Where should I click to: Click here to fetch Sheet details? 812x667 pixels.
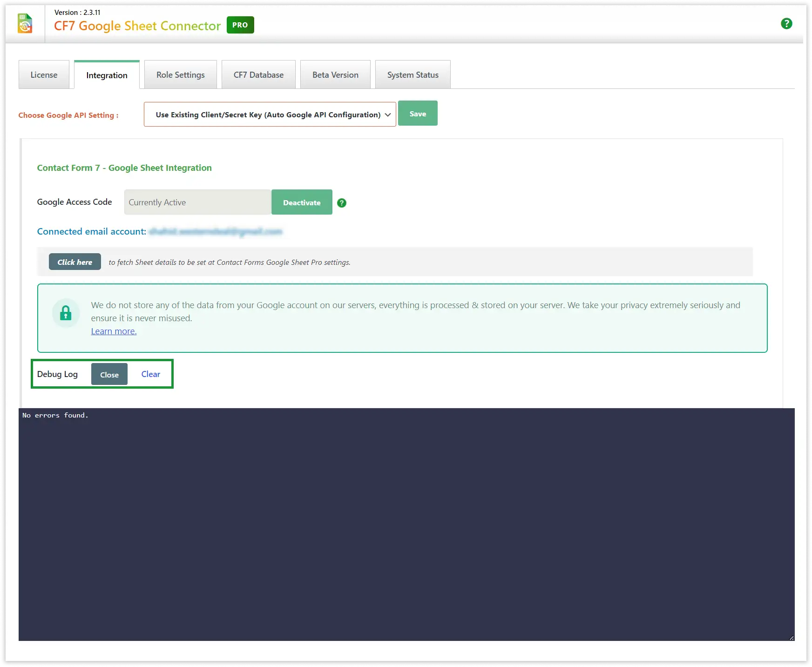point(75,262)
